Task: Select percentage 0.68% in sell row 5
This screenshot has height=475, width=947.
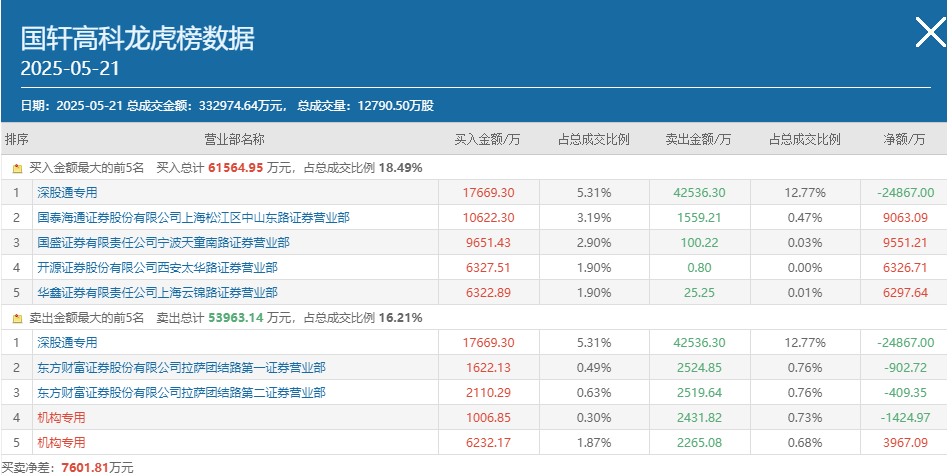Action: pyautogui.click(x=805, y=442)
